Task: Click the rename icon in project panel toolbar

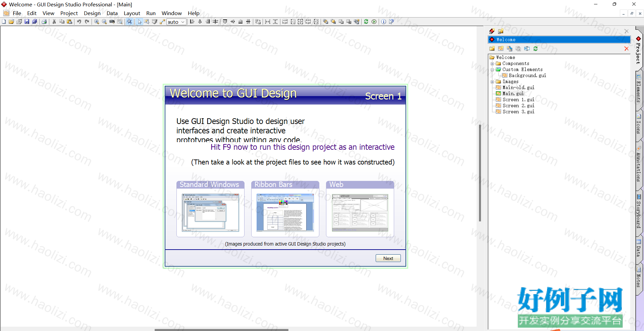Action: [527, 49]
